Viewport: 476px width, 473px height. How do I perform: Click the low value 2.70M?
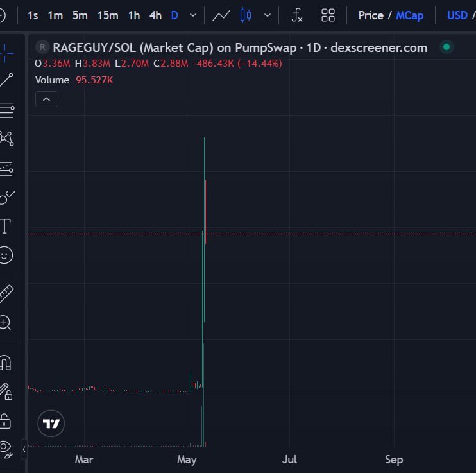(135, 63)
